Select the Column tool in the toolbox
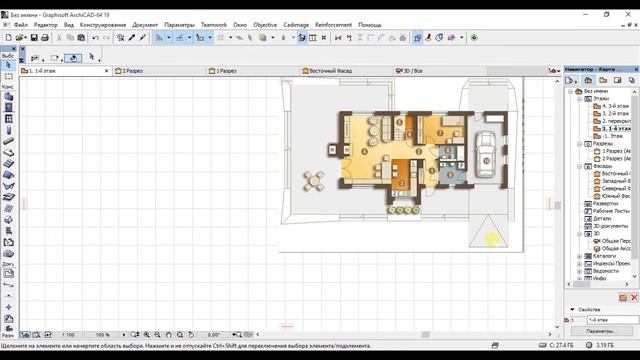Image resolution: width=640 pixels, height=360 pixels. click(x=8, y=130)
